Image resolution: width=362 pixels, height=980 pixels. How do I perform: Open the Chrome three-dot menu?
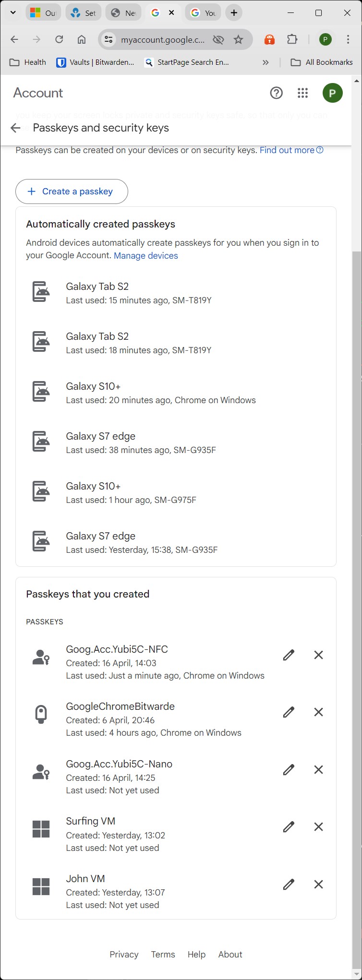348,39
